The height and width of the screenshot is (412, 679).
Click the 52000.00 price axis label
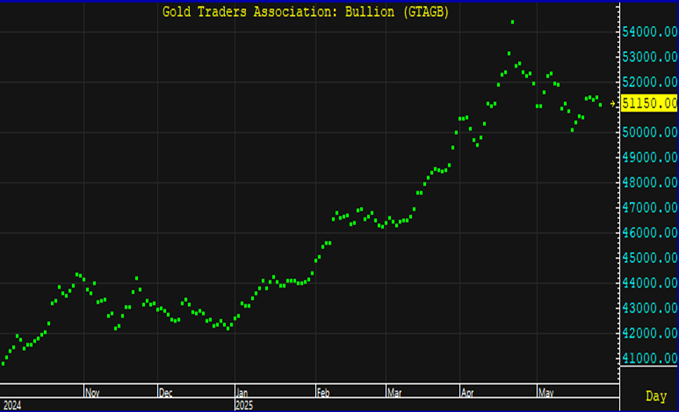point(650,82)
